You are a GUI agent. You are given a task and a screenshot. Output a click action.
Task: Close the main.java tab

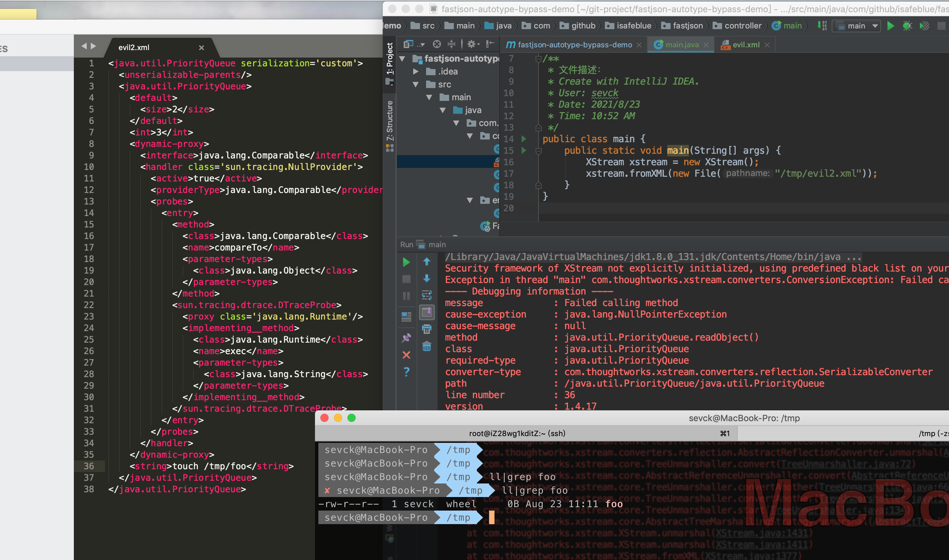(x=706, y=45)
